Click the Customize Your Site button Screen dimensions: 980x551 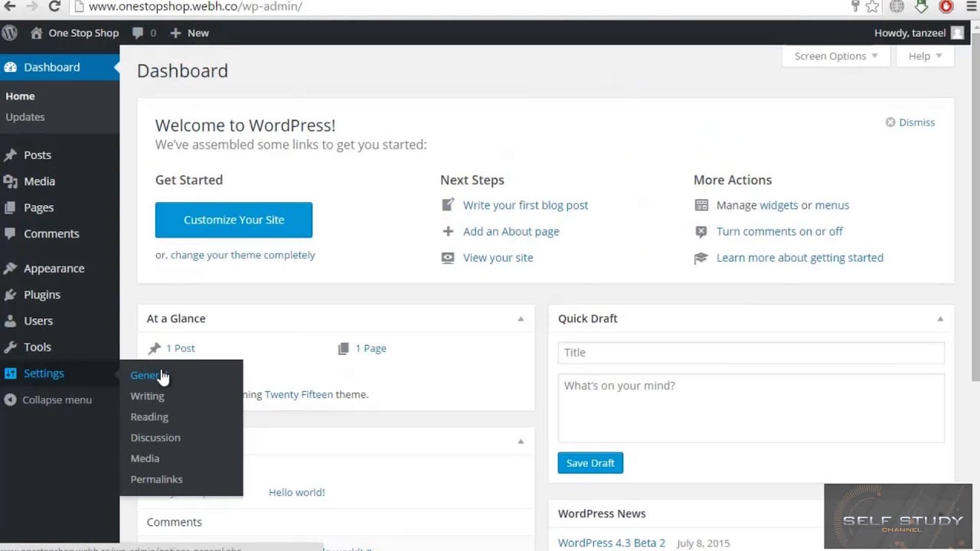point(234,220)
